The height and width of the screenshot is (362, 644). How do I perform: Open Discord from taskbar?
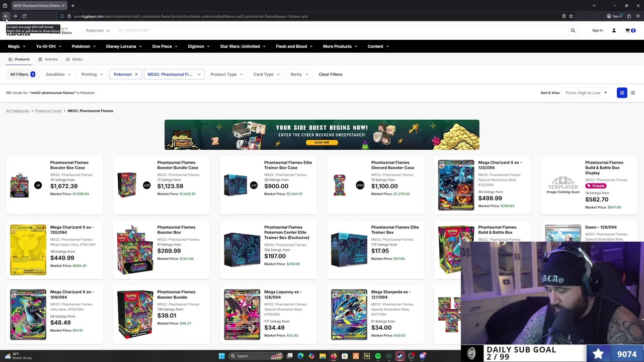(x=423, y=356)
